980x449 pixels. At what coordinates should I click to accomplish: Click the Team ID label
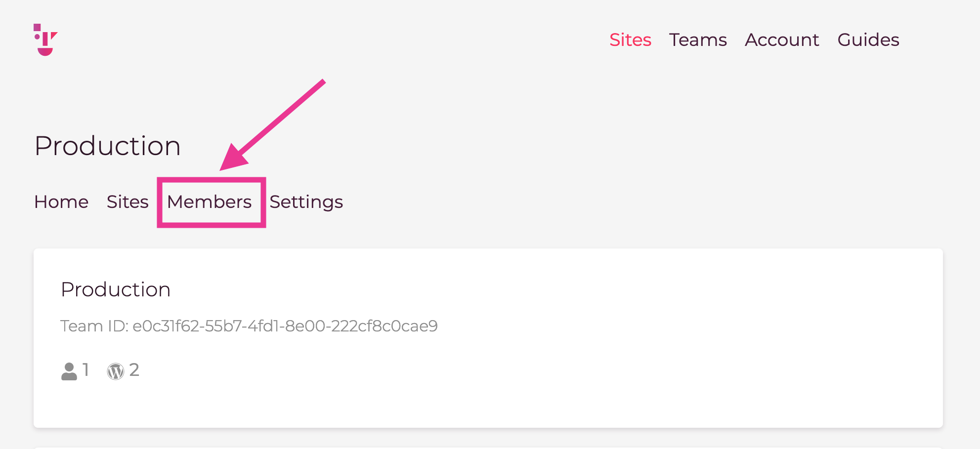coord(94,326)
